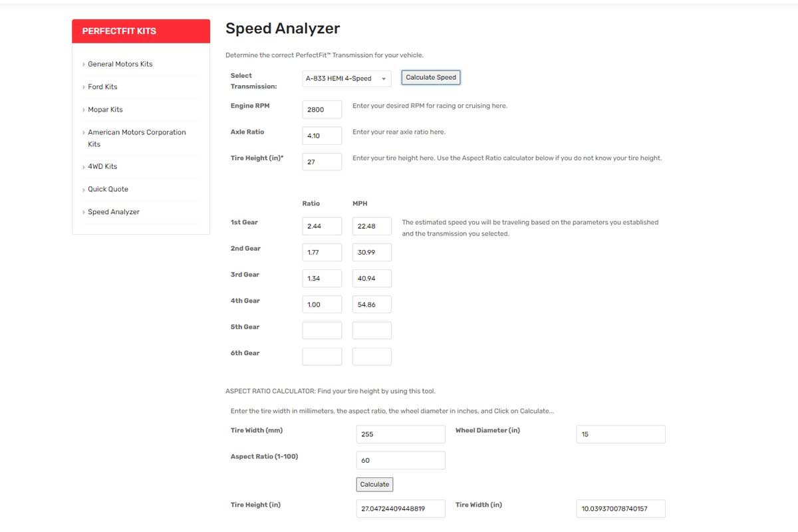This screenshot has width=798, height=532.
Task: Click the aspect ratio Calculate button
Action: click(374, 484)
